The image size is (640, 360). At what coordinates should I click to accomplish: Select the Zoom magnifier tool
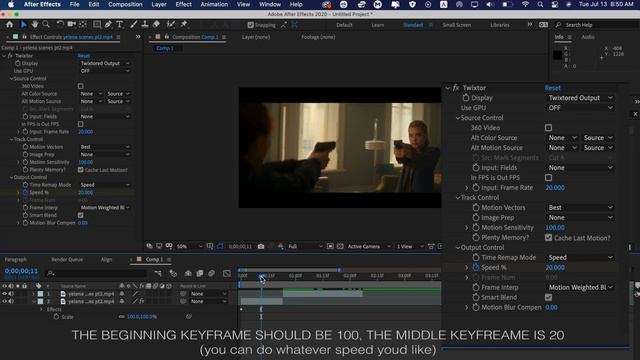point(46,24)
